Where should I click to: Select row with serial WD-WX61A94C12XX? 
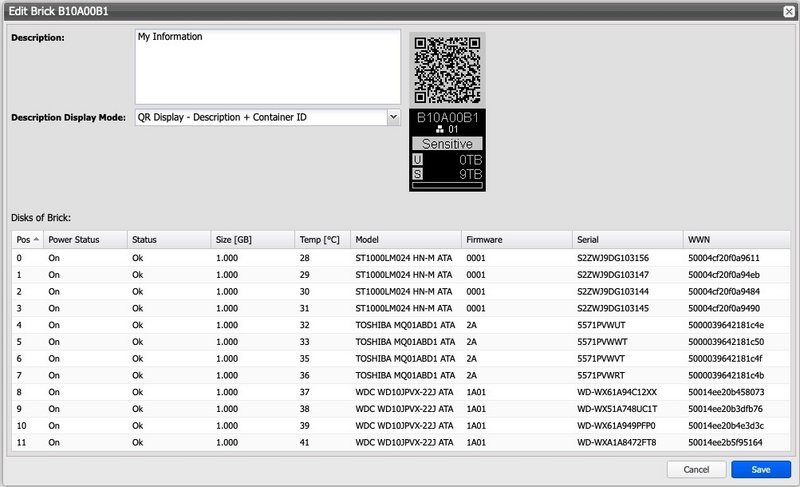pos(618,393)
